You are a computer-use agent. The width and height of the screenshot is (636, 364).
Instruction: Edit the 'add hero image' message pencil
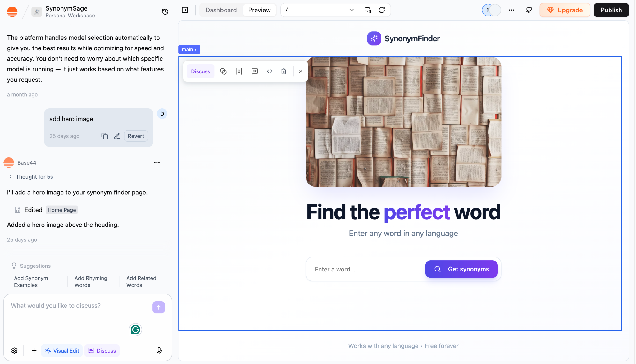pos(117,136)
